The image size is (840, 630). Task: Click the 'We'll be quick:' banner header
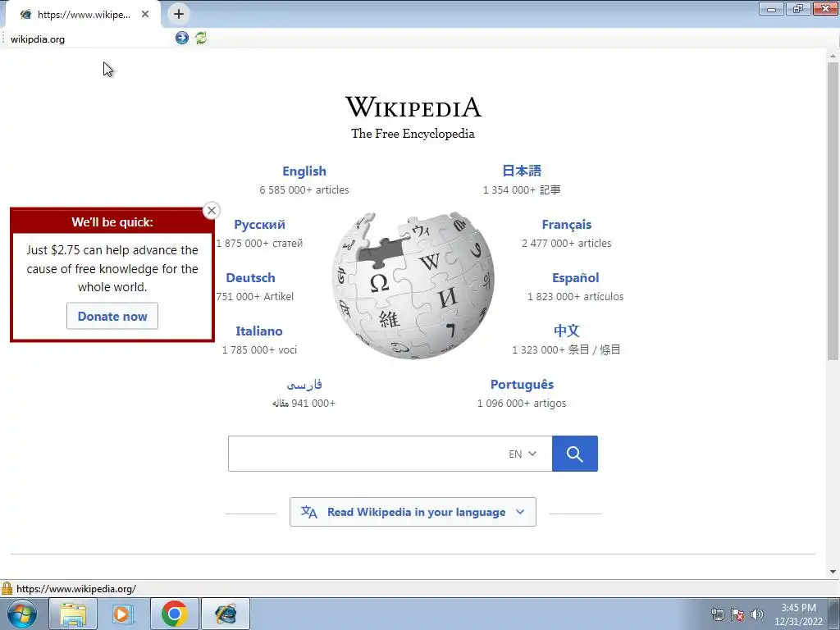[x=112, y=221]
